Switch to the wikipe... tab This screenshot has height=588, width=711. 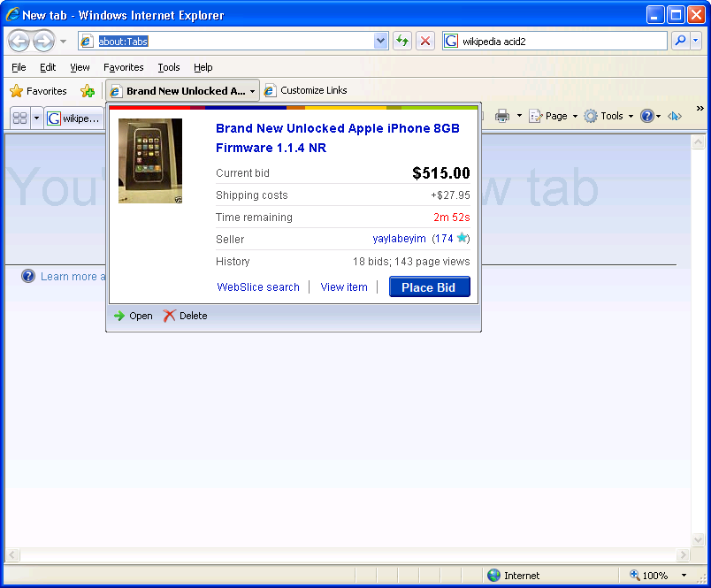[74, 118]
